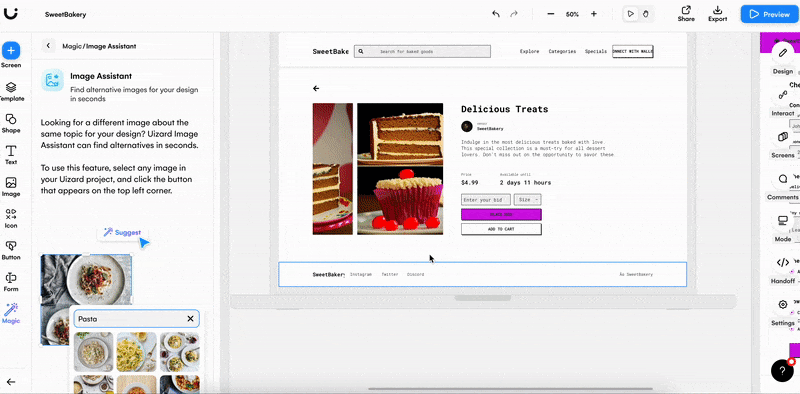800x394 pixels.
Task: Select the Shape tool
Action: tap(11, 124)
